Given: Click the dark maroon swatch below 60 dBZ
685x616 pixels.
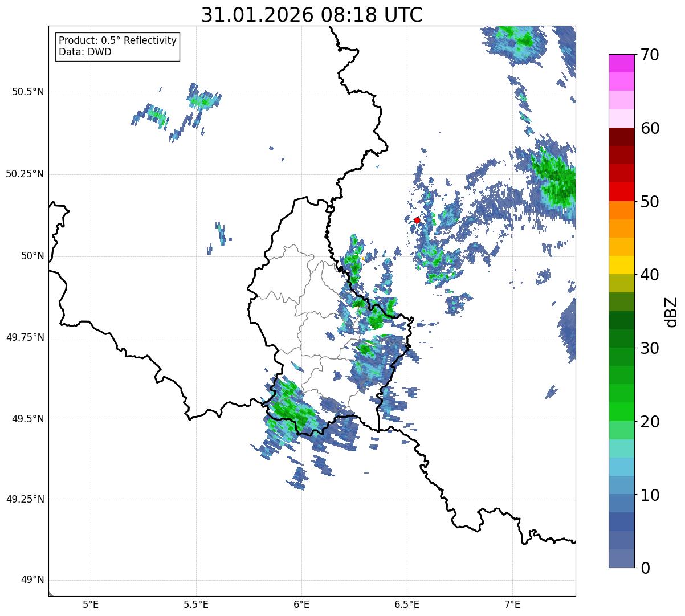Looking at the screenshot, I should pos(622,137).
